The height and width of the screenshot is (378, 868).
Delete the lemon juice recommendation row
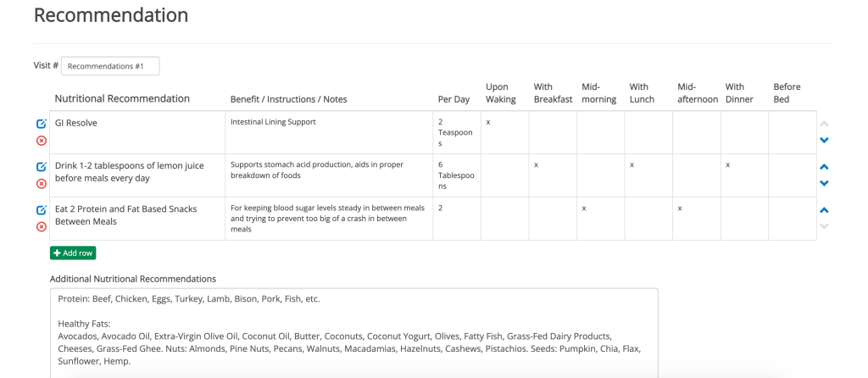tap(42, 184)
